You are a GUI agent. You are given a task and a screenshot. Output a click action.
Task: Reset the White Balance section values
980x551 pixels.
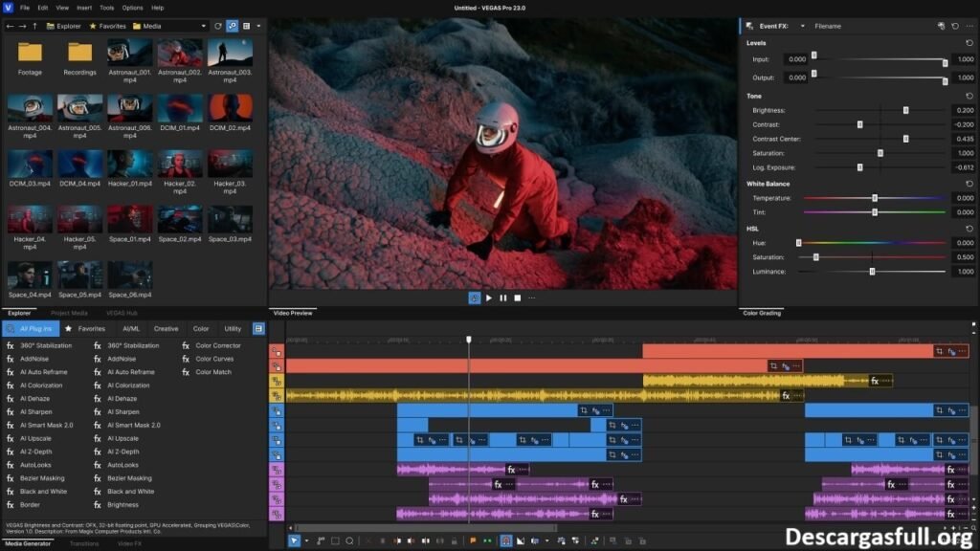coord(969,184)
